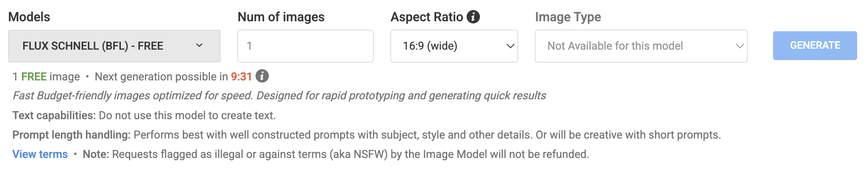Click the Models dropdown chevron arrow
Image resolution: width=868 pixels, height=175 pixels.
[199, 45]
